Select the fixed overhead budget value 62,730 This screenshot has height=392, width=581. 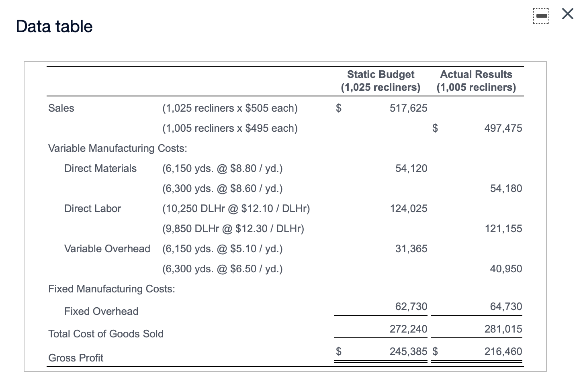tap(411, 306)
